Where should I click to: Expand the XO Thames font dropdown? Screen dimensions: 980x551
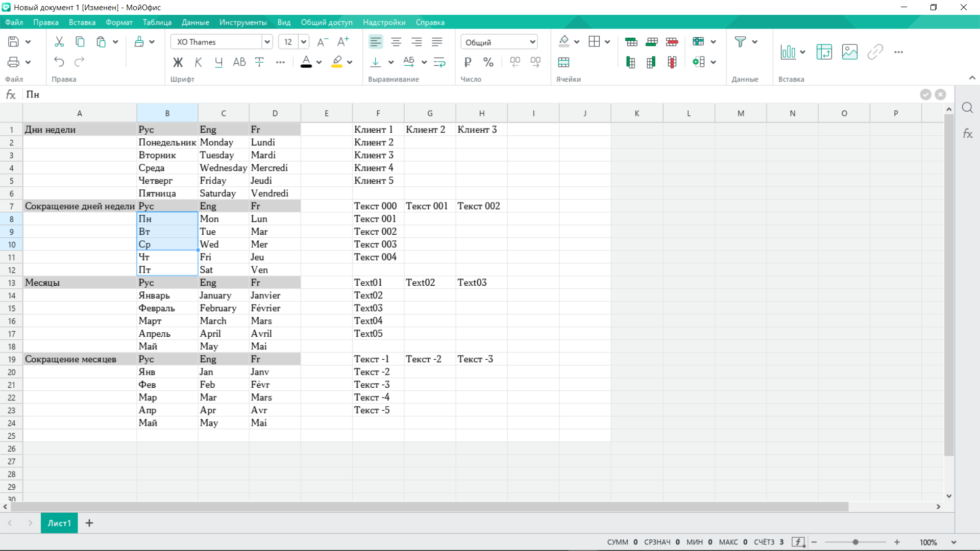(267, 42)
